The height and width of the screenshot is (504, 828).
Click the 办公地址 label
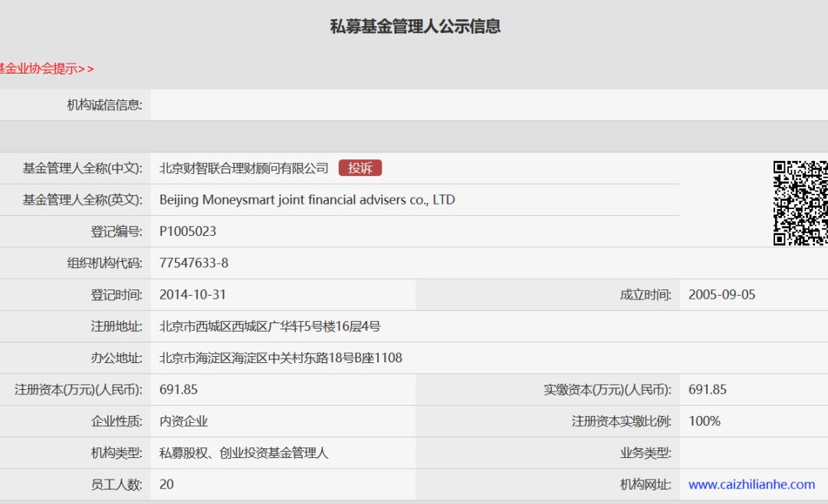point(117,358)
